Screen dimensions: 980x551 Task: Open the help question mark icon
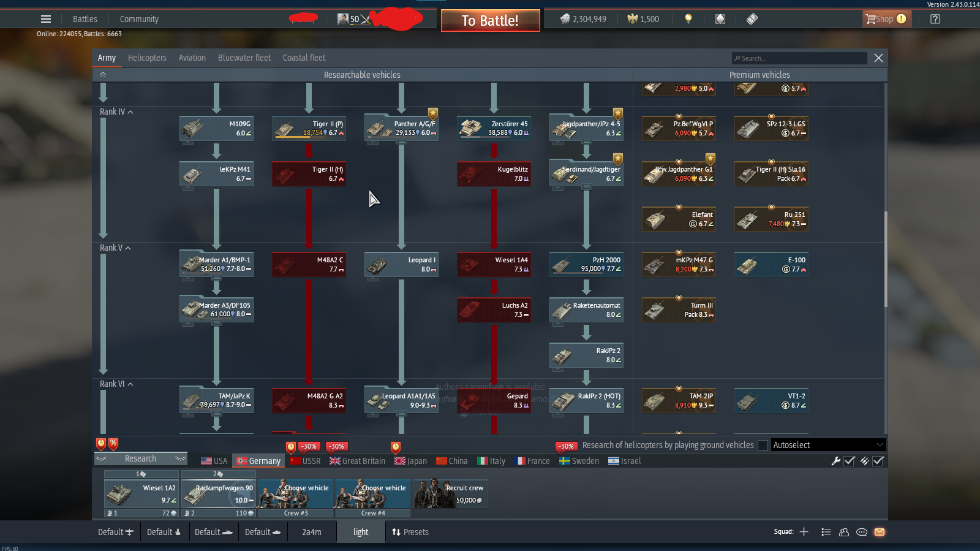coord(935,19)
